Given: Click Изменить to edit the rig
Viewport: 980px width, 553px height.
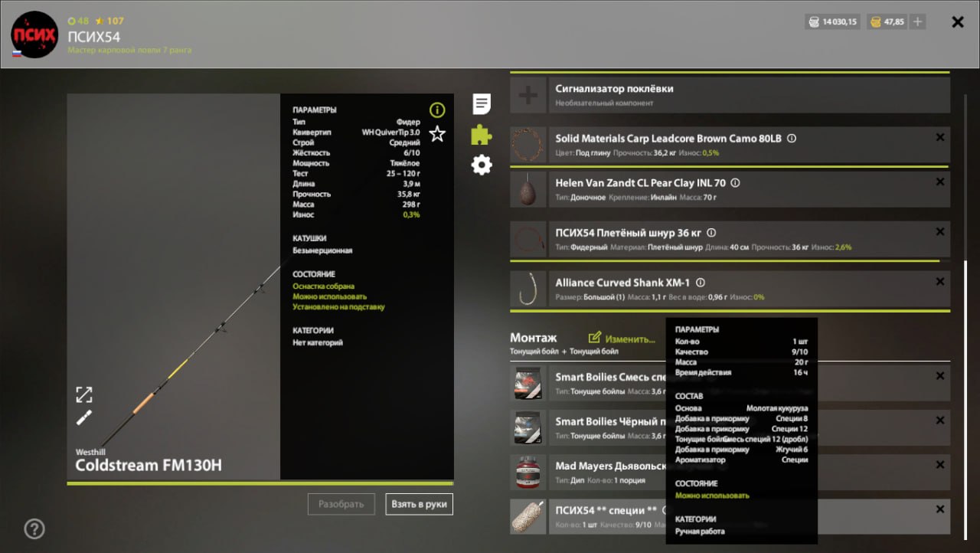Looking at the screenshot, I should 622,339.
